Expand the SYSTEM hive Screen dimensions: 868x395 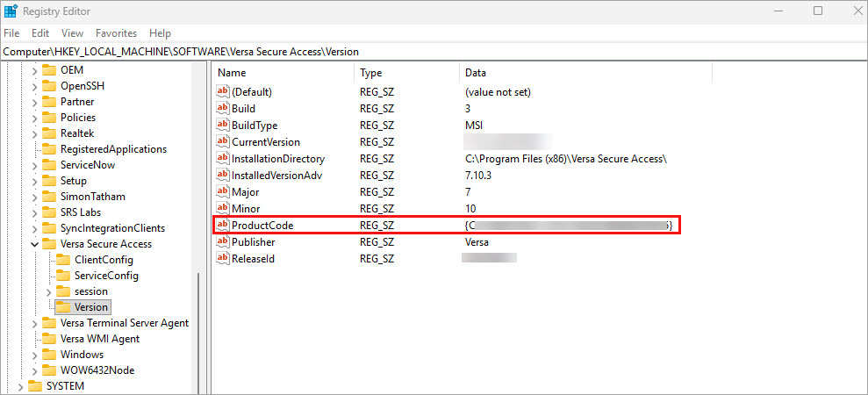coord(20,386)
